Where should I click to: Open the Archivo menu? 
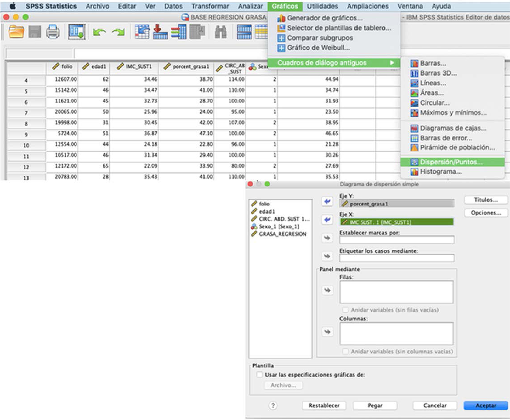click(97, 6)
